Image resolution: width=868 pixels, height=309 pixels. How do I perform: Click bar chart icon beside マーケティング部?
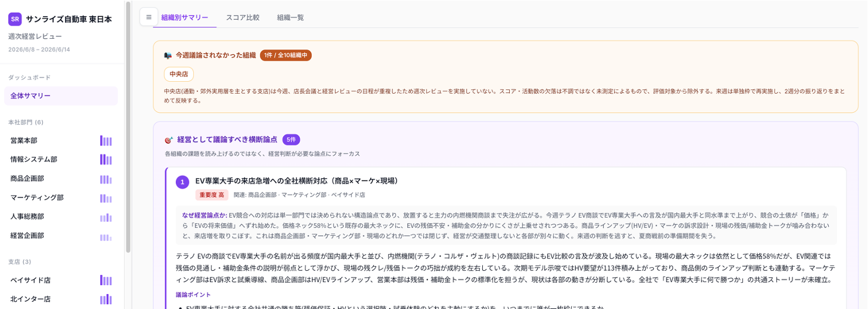pyautogui.click(x=106, y=198)
